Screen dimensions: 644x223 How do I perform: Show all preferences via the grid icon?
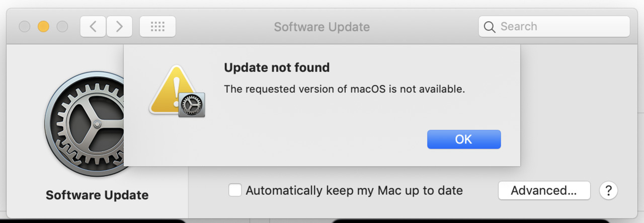pos(157,27)
